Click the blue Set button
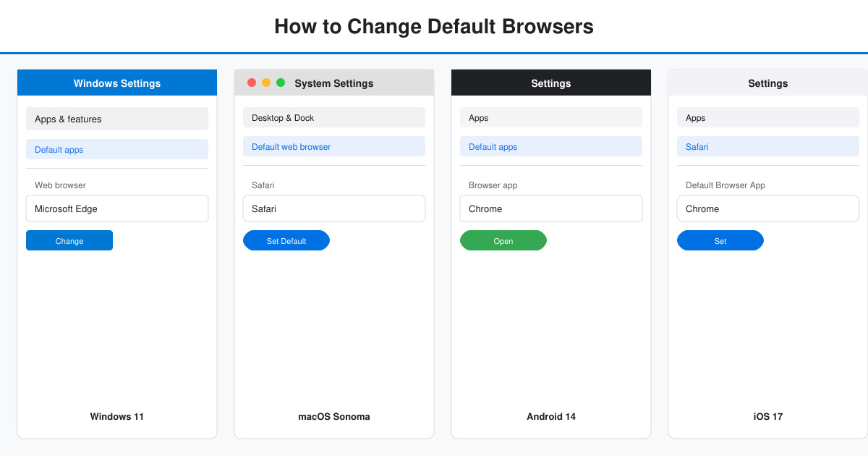This screenshot has height=456, width=868. coord(720,240)
